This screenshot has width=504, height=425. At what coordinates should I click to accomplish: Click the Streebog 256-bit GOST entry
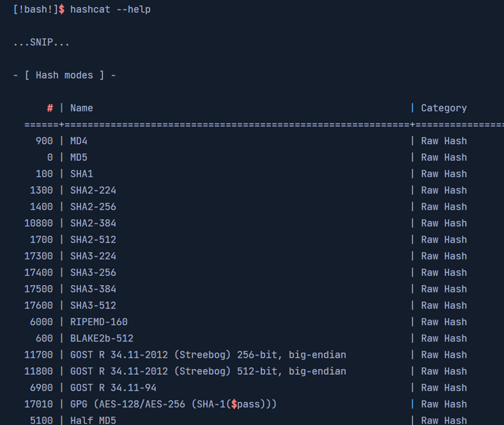[208, 354]
